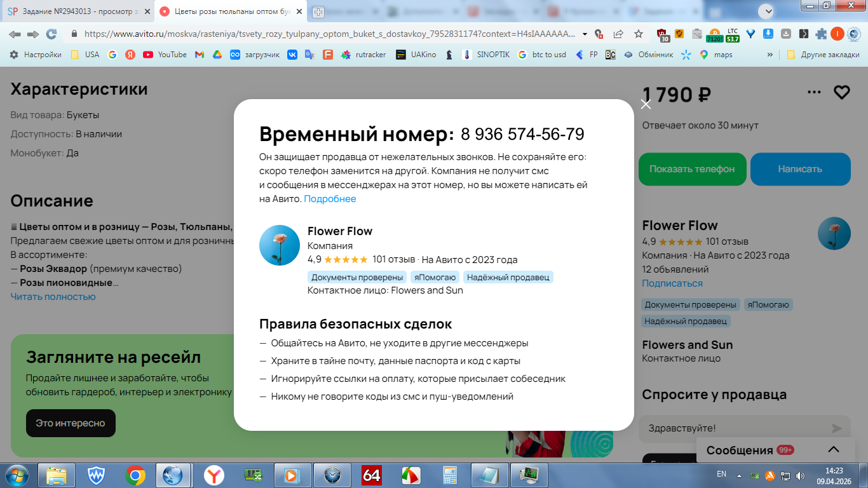Open "Читать полностью" description link

point(53,297)
